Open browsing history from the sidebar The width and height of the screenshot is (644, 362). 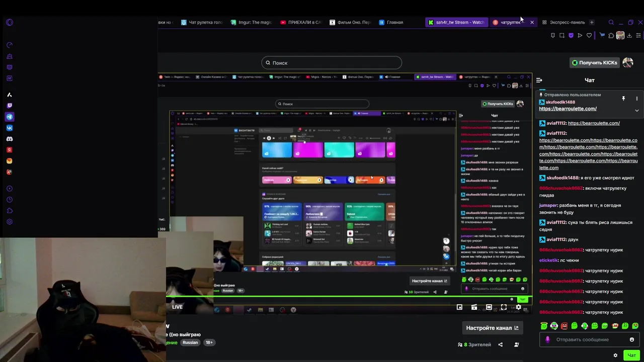click(x=10, y=200)
